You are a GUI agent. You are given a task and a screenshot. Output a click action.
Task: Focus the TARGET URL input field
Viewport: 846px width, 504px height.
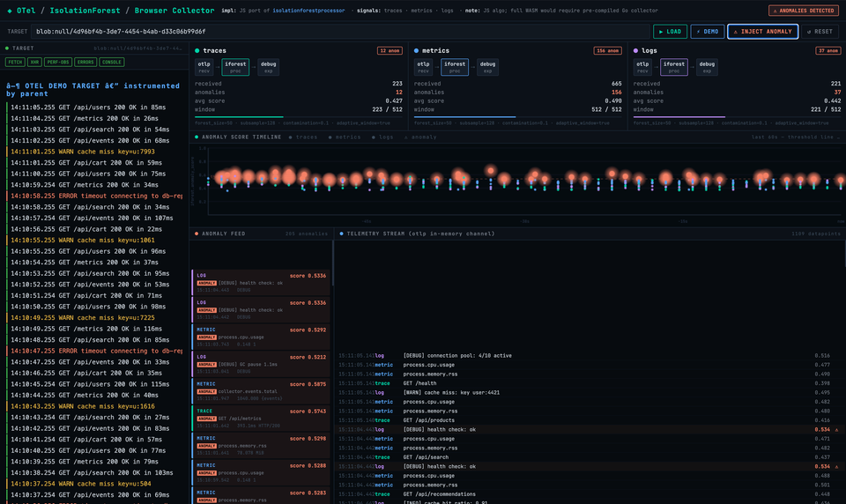tap(340, 32)
